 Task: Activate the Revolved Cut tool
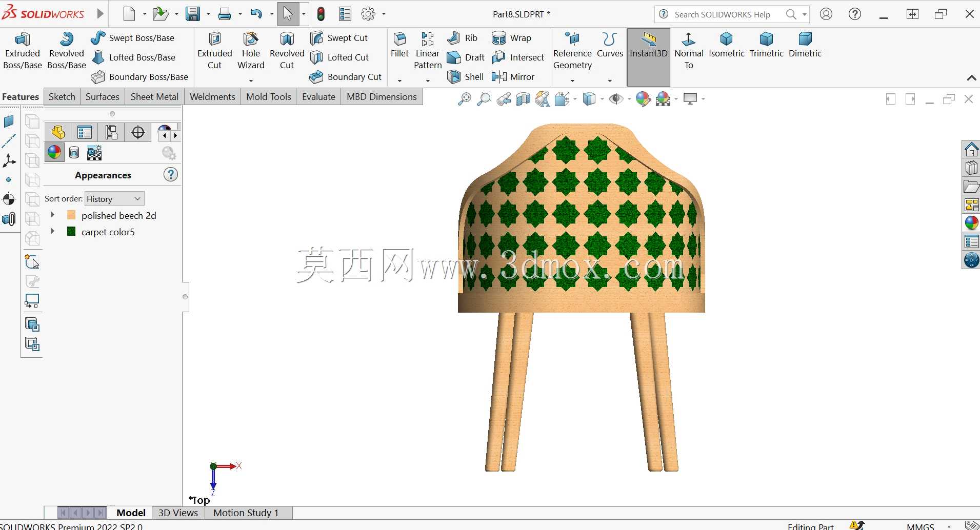pyautogui.click(x=287, y=50)
